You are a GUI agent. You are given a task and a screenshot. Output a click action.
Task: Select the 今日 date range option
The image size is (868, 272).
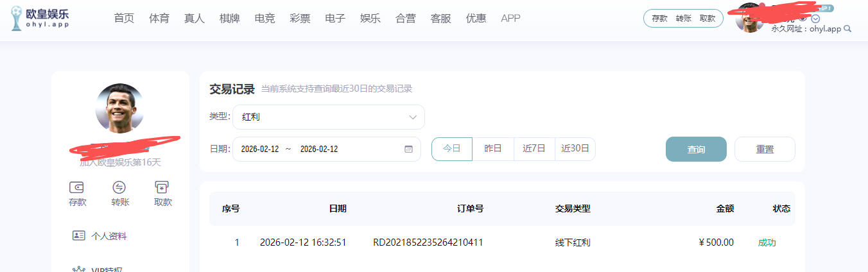click(x=452, y=149)
